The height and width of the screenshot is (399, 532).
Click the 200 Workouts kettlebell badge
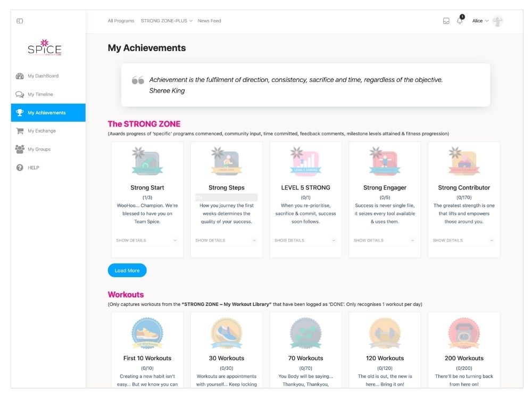464,333
